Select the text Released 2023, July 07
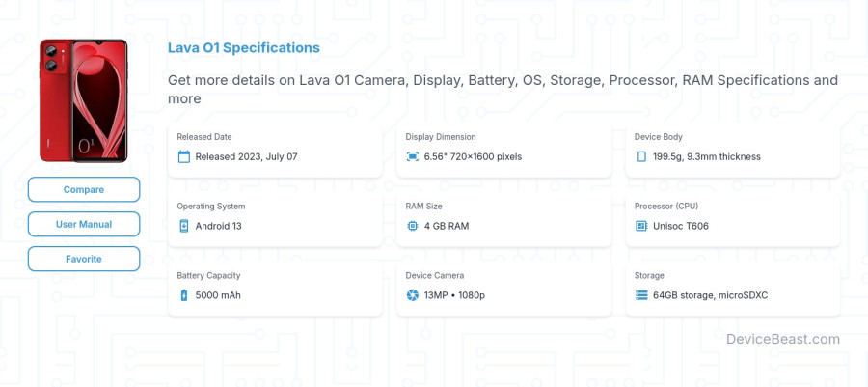The height and width of the screenshot is (387, 868). click(x=246, y=156)
